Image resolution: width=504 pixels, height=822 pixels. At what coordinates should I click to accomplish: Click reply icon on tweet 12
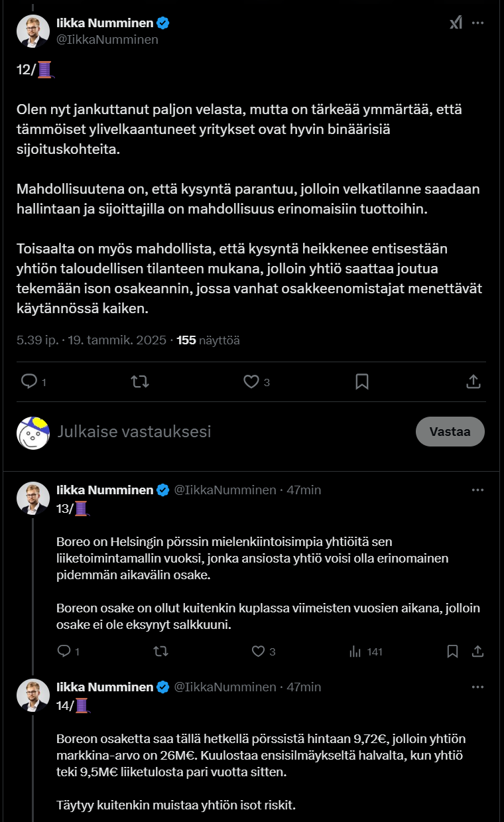29,381
